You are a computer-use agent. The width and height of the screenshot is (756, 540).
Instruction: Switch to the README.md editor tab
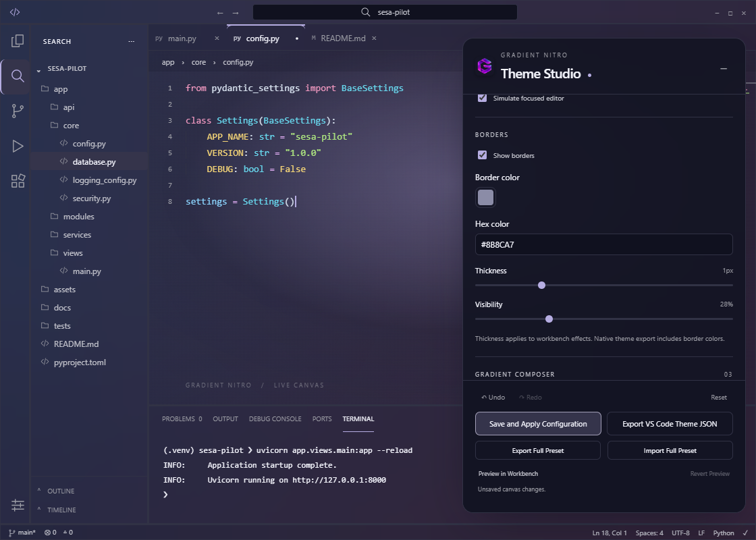tap(343, 38)
